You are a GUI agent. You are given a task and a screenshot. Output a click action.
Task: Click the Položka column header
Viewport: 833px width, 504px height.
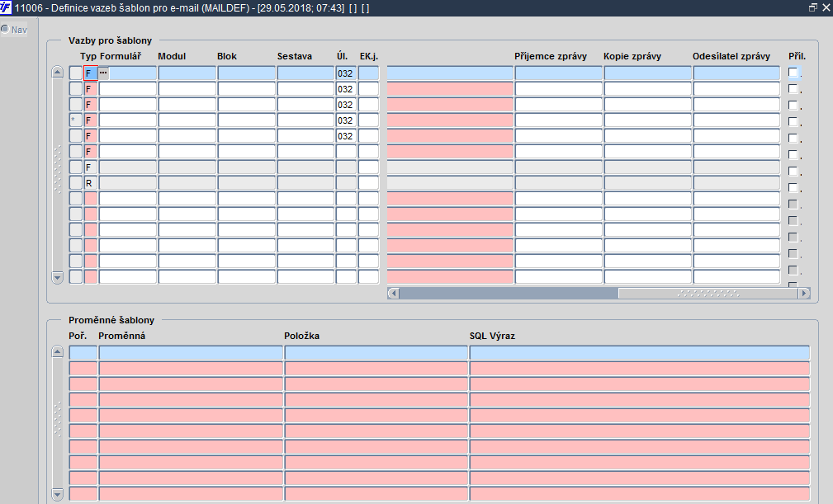tap(302, 336)
